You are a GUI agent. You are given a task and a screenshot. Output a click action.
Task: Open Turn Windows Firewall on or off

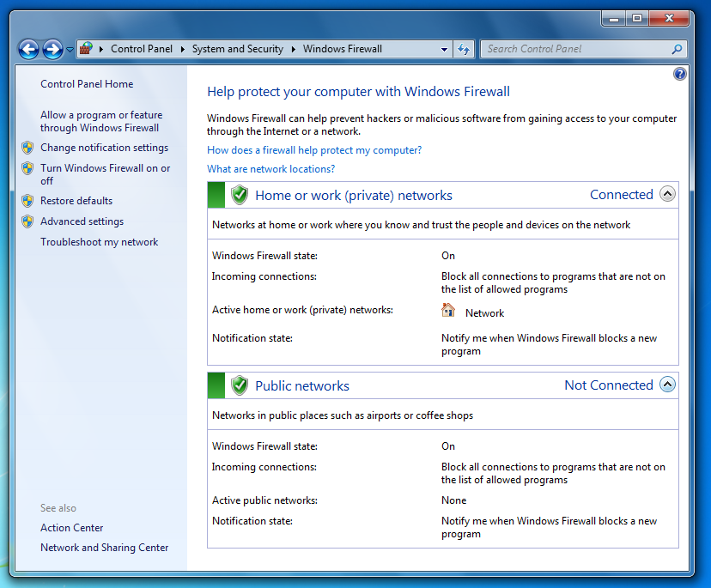(106, 174)
